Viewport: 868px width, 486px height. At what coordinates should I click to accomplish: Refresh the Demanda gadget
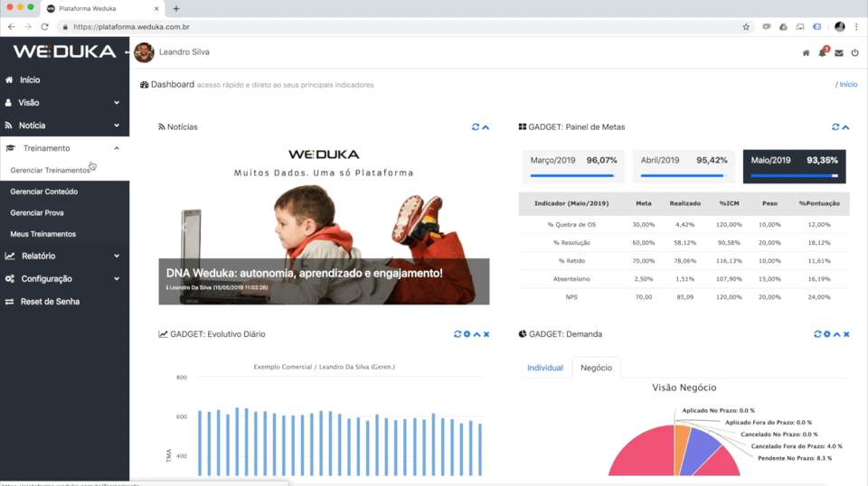pos(817,334)
